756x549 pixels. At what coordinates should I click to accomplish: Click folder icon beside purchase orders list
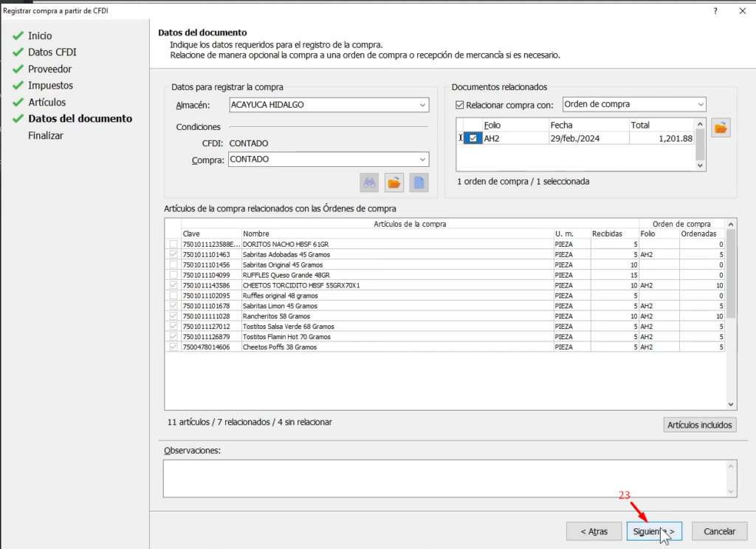[x=721, y=128]
